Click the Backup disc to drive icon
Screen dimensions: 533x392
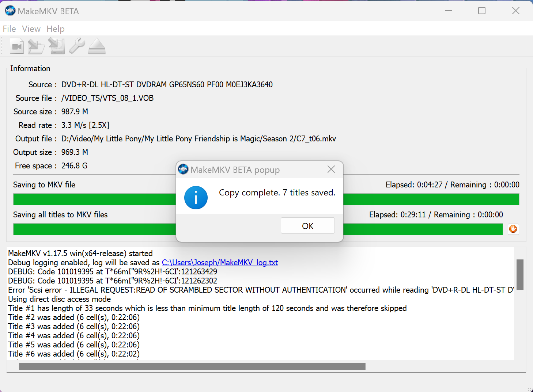pos(57,46)
